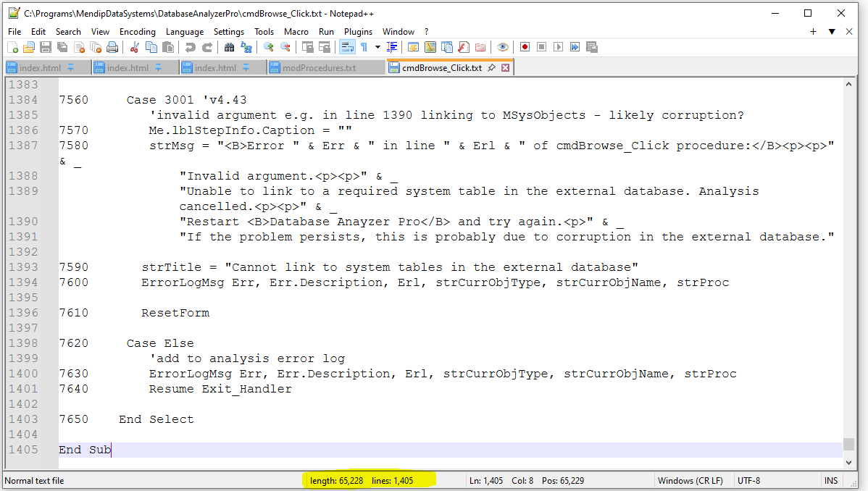The image size is (868, 491).
Task: Open the UTF-8 encoding selector in status bar
Action: tap(748, 480)
